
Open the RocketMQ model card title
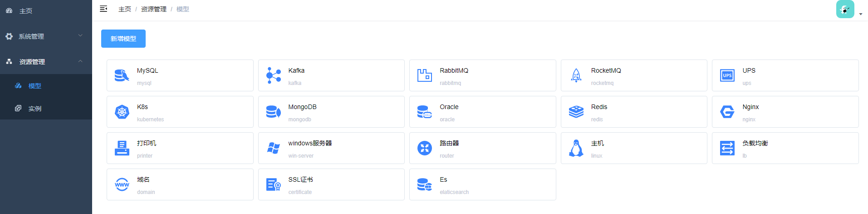(606, 70)
